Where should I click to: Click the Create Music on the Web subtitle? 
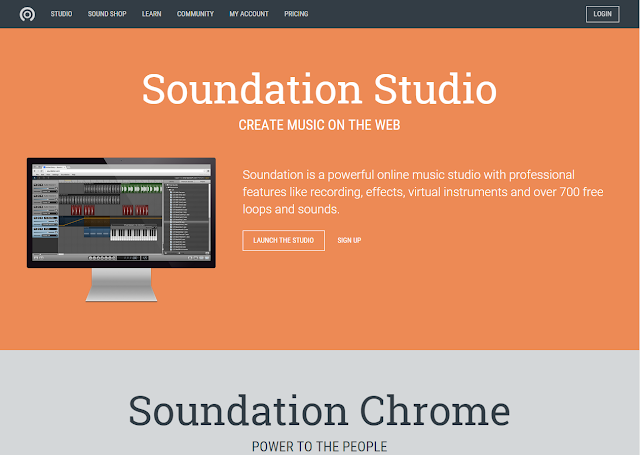point(319,125)
